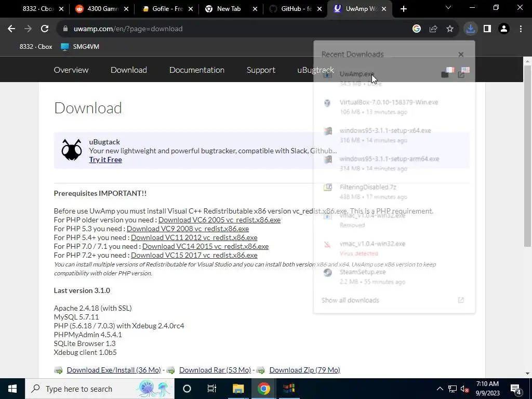Open the SMG4VM bookmark
Viewport: 532px width, 399px height.
click(80, 46)
